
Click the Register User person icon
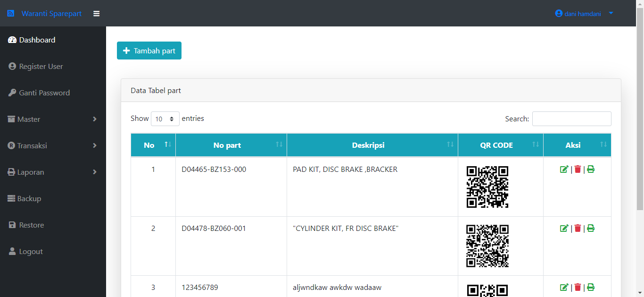12,67
